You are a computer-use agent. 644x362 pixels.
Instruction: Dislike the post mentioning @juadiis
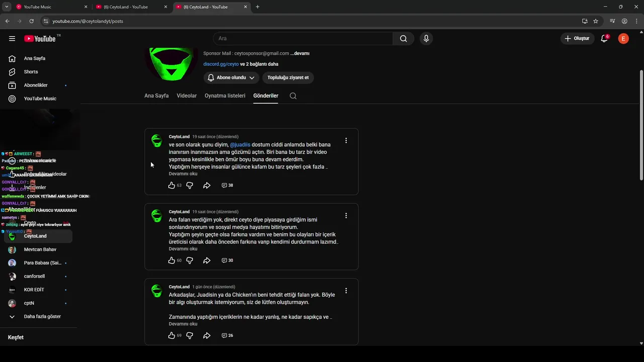point(190,186)
